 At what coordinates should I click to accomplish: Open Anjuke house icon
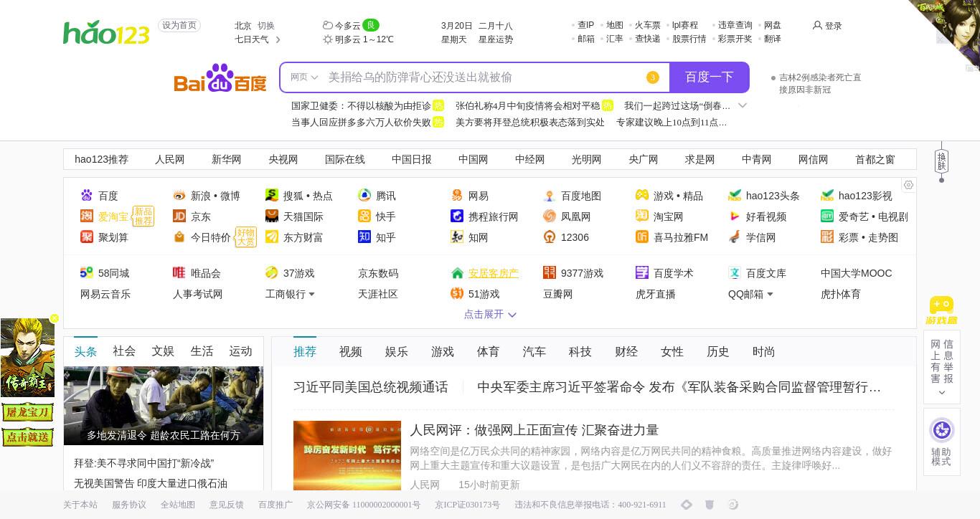(x=457, y=273)
